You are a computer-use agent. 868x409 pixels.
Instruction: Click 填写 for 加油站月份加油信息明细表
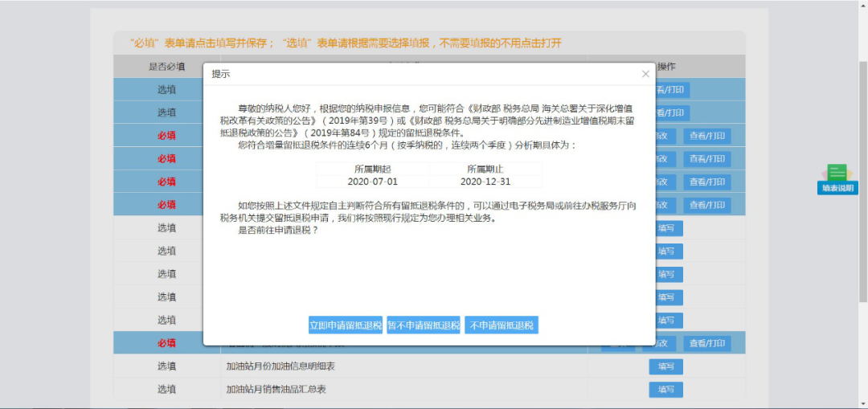[x=666, y=366]
